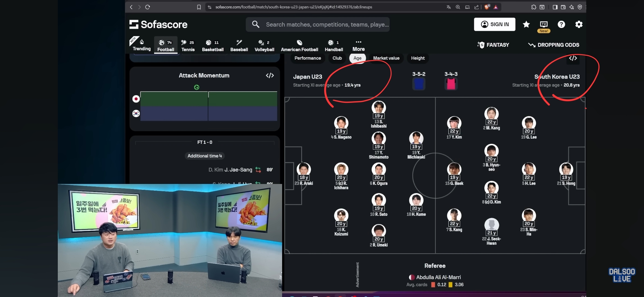Screen dimensions: 644x297
Task: Select the Age lineup filter
Action: (x=357, y=58)
